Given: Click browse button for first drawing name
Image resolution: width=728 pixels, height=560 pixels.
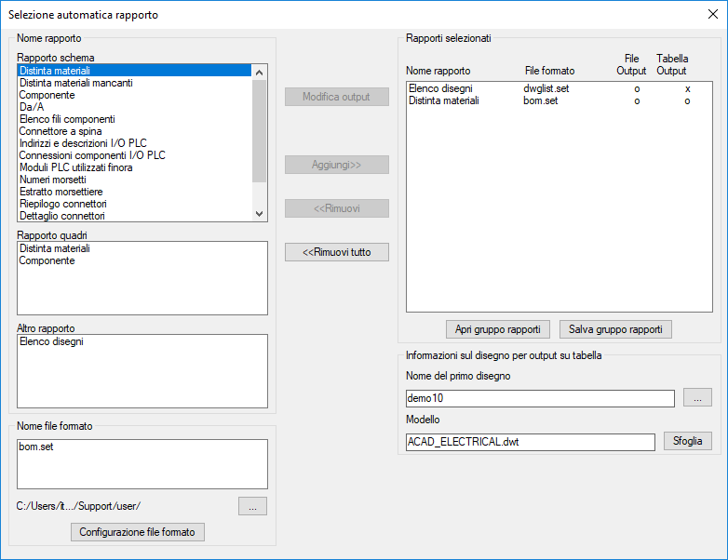Looking at the screenshot, I should [x=697, y=398].
